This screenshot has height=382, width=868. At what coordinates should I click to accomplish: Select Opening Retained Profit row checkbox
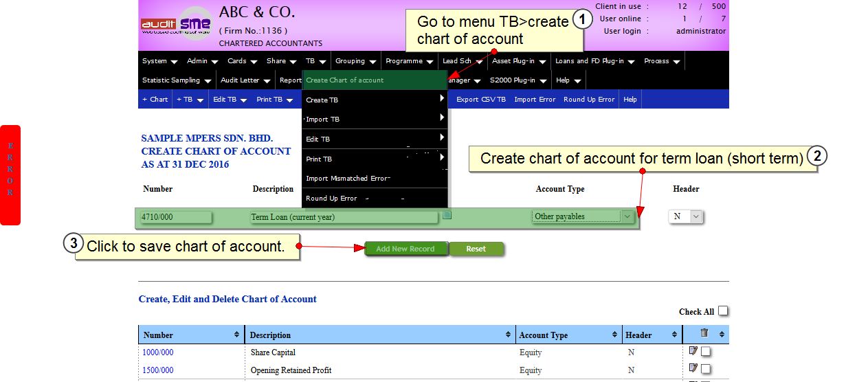pos(706,370)
